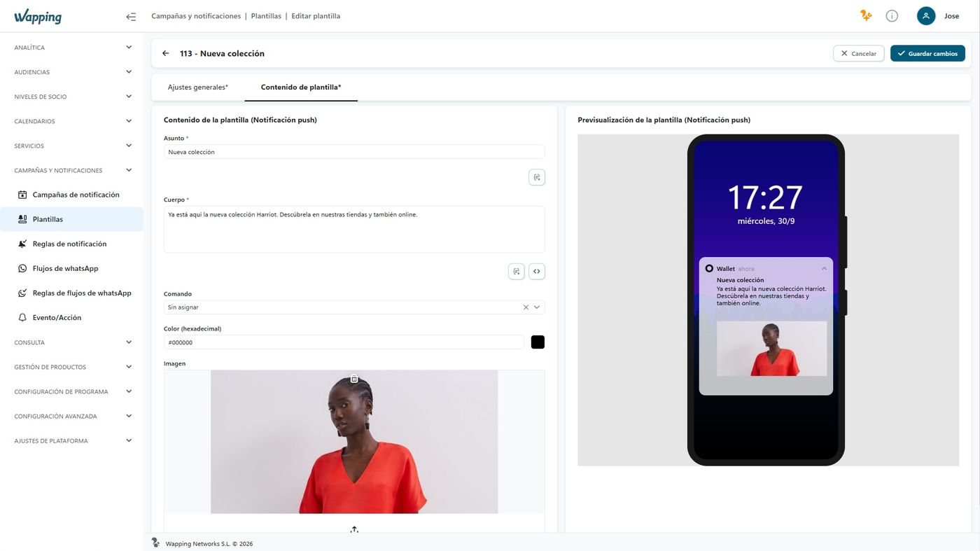Click inside the Cuerpo text area
Screen dimensions: 980x551
pos(354,229)
